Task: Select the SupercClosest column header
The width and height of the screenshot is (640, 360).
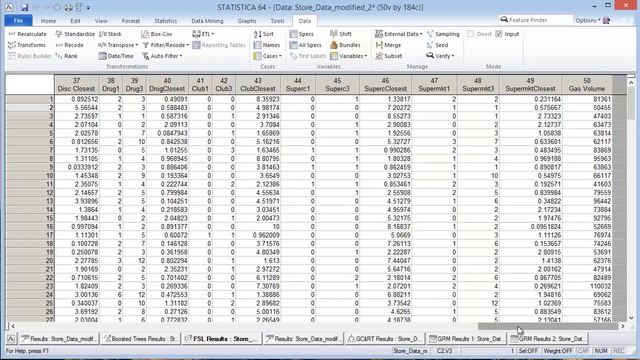Action: [x=385, y=84]
